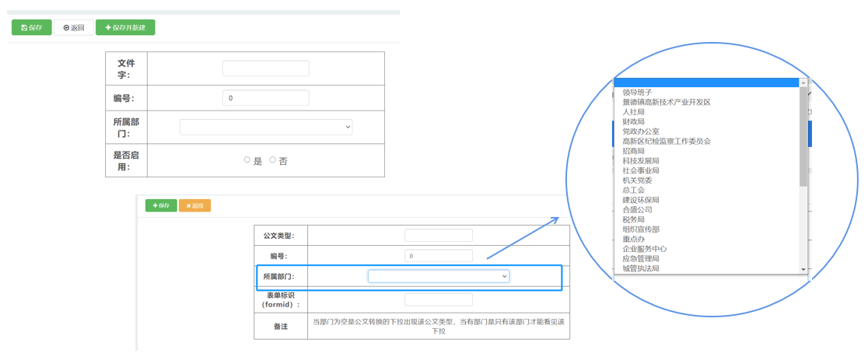Pick 企业服务中心 from the department options
This screenshot has height=364, width=868.
click(x=644, y=249)
